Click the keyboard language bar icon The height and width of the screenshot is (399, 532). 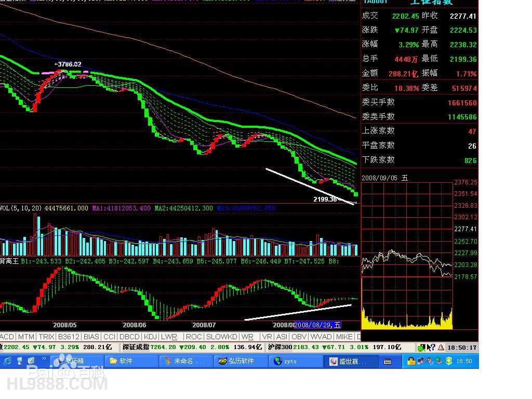(x=388, y=362)
